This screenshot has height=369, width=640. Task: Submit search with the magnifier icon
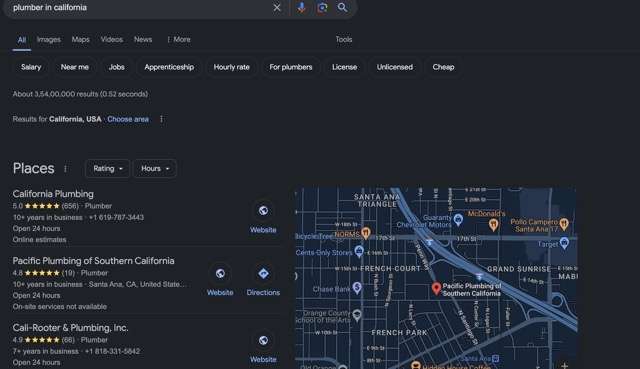click(342, 7)
